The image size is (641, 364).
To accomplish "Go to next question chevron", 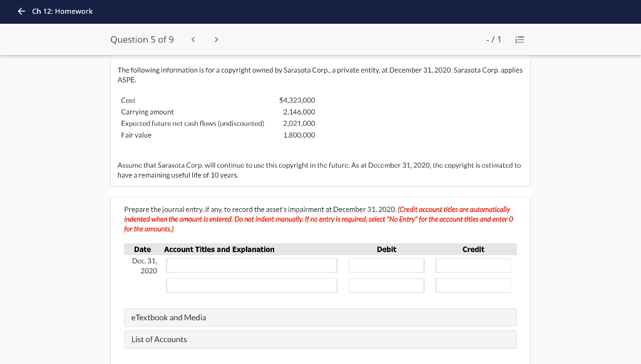I will pyautogui.click(x=216, y=39).
